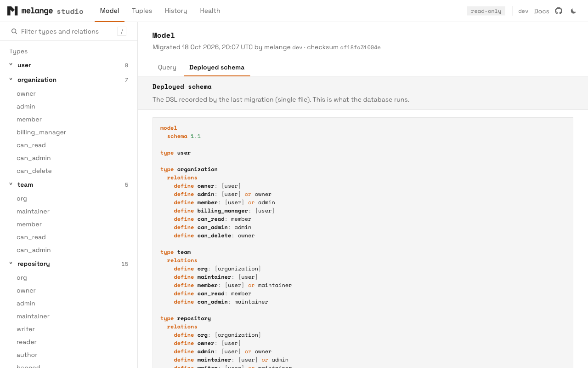Image resolution: width=588 pixels, height=368 pixels.
Task: Toggle dark mode moon icon
Action: pyautogui.click(x=573, y=11)
